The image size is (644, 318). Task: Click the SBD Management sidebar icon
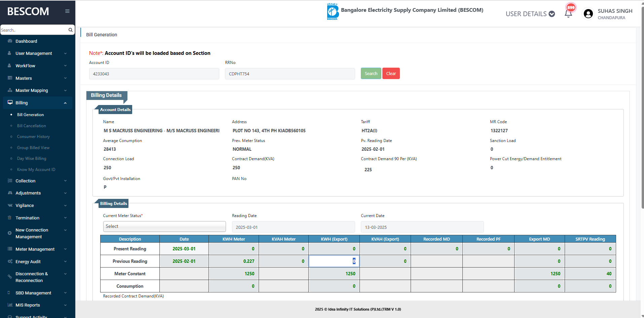click(9, 293)
